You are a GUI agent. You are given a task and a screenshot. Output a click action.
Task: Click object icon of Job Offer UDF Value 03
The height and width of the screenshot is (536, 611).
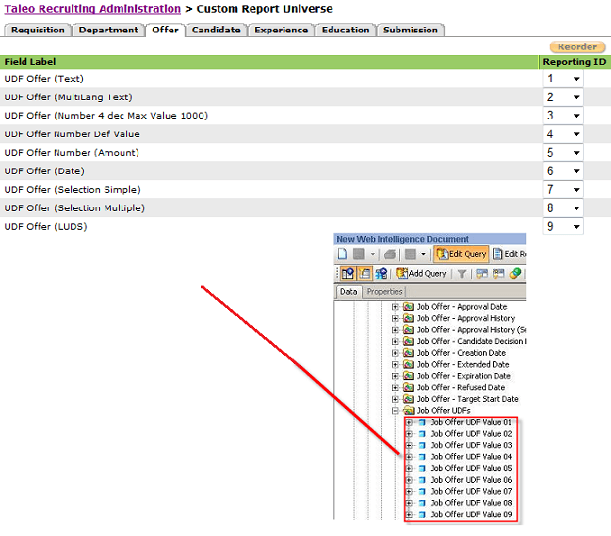[x=422, y=445]
